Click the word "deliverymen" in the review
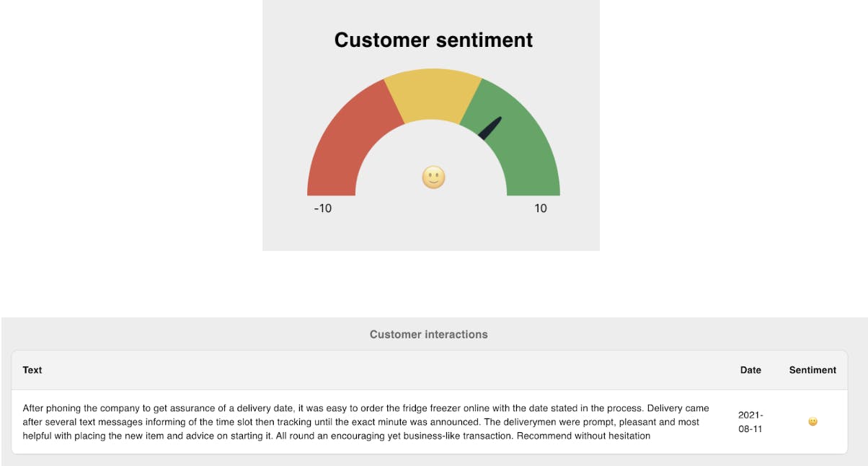This screenshot has width=868, height=466. [510, 422]
